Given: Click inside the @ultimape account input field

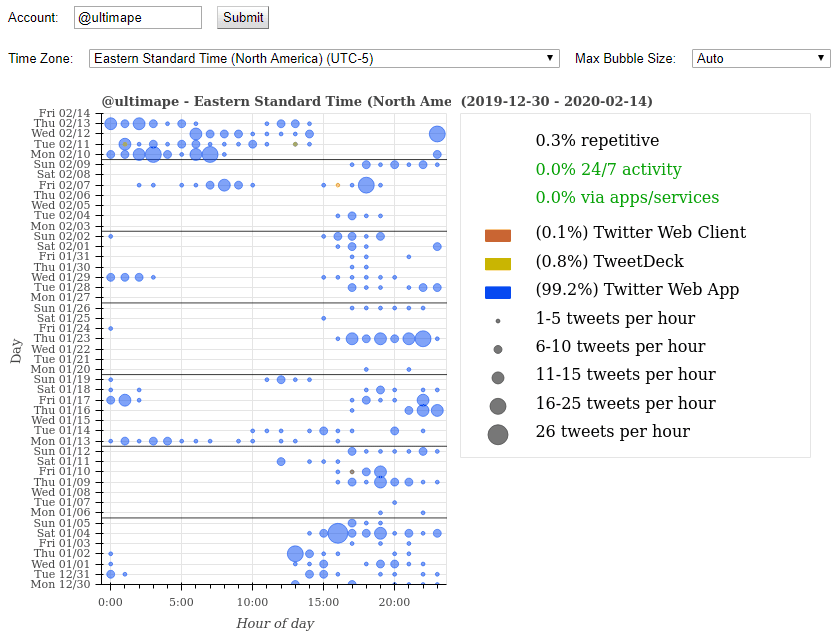Looking at the screenshot, I should click(137, 17).
